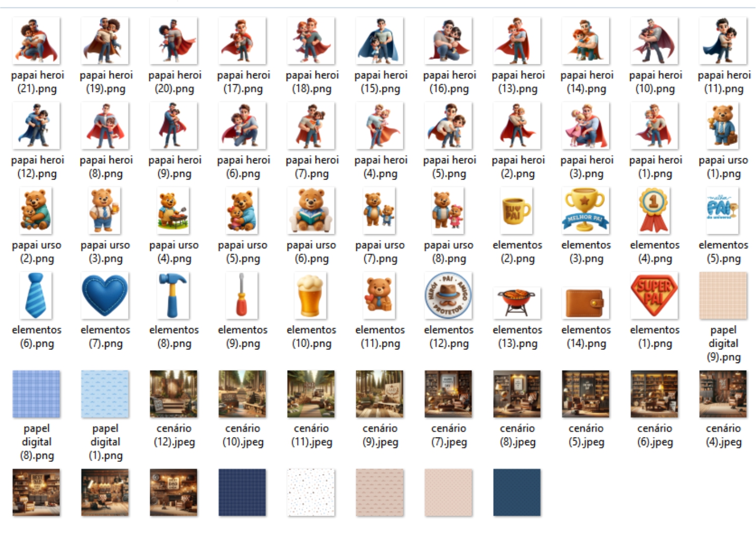Click the white dotted pattern thumbnail
Screen dimensions: 756x543
click(x=311, y=492)
